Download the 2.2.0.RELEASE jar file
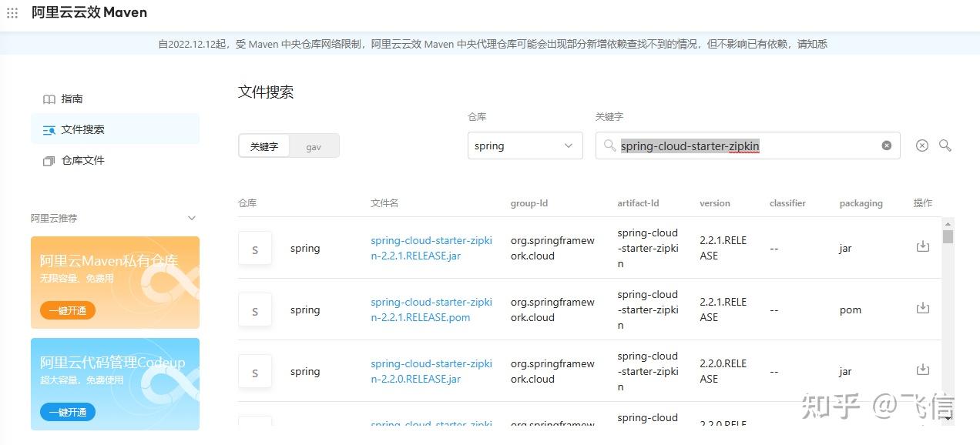The height and width of the screenshot is (445, 980). (x=922, y=370)
